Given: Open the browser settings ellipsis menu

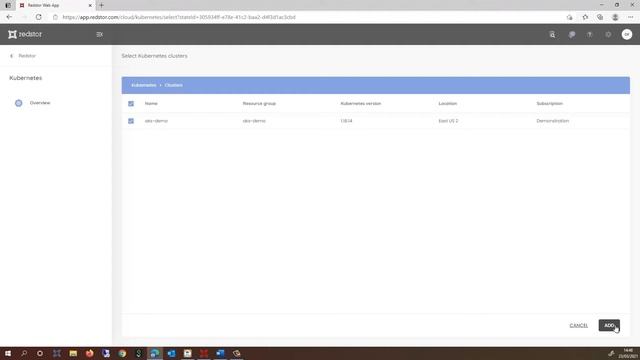Looking at the screenshot, I should 631,17.
